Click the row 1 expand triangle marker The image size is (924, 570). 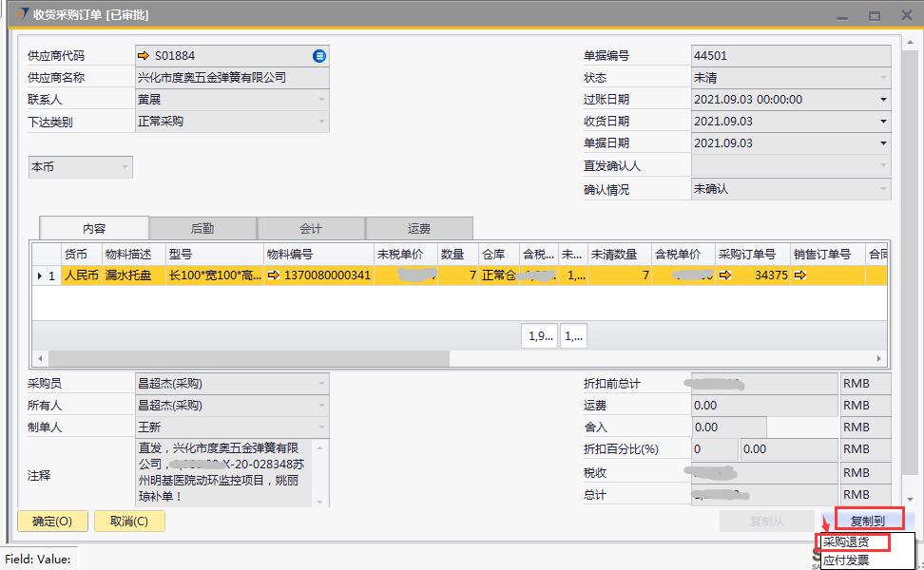click(x=39, y=275)
